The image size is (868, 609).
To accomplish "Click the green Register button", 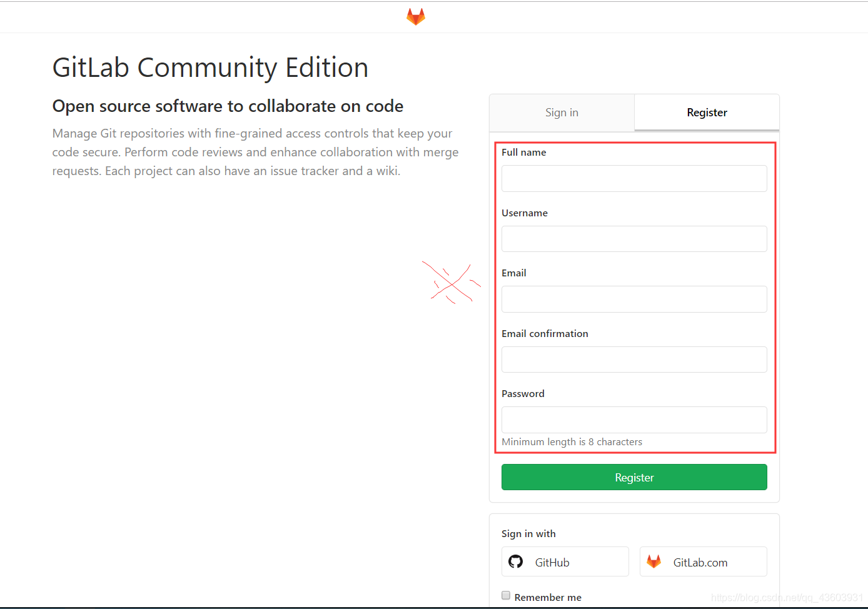I will coord(634,477).
